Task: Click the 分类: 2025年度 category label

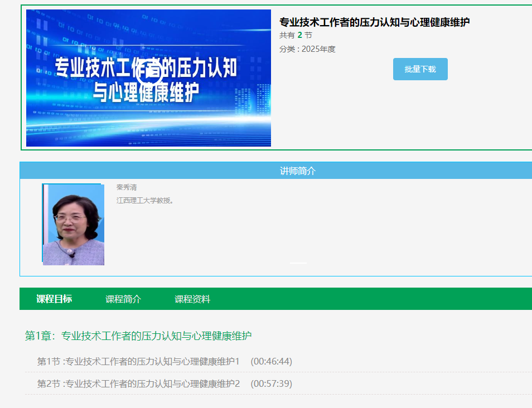Action: [307, 49]
